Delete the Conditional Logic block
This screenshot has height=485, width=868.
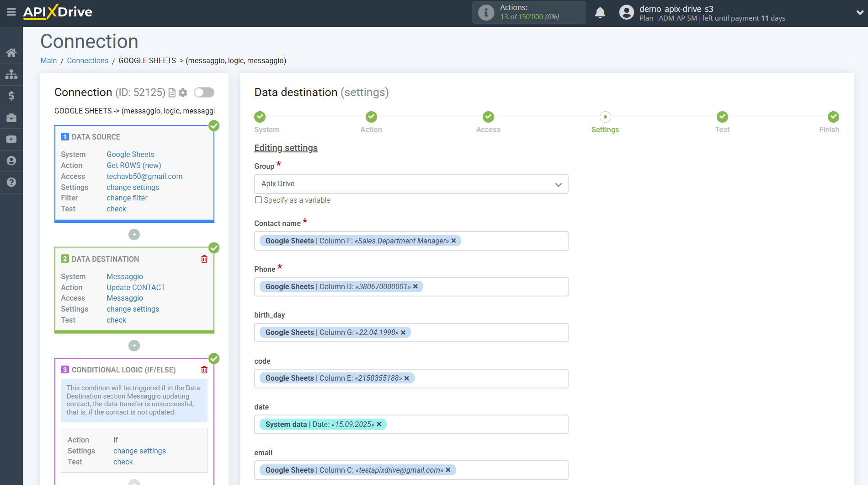click(x=204, y=370)
